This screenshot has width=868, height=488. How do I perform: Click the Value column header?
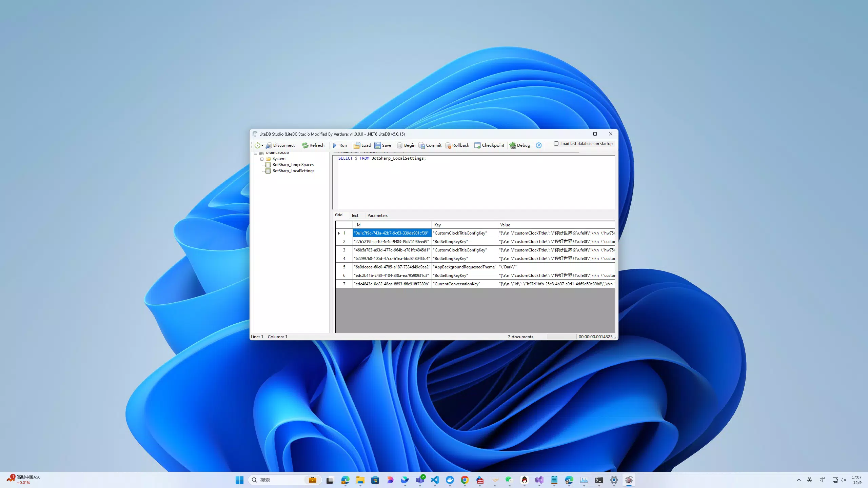pyautogui.click(x=556, y=225)
